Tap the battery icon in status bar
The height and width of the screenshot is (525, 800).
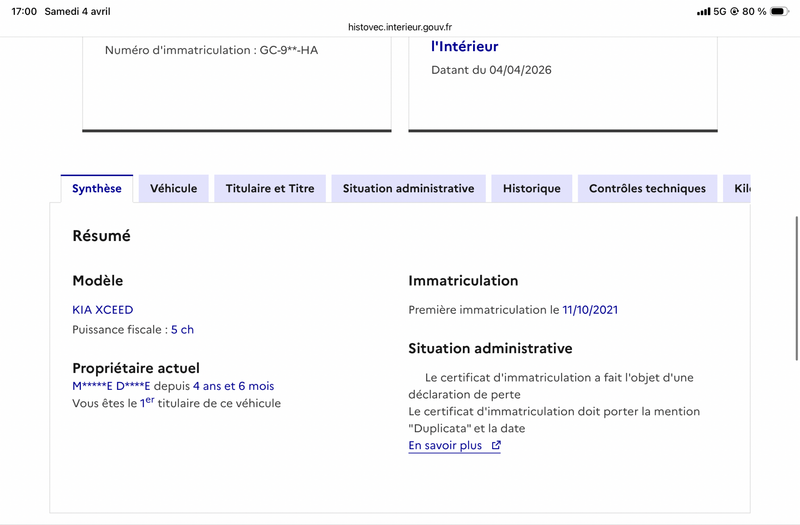pos(779,11)
